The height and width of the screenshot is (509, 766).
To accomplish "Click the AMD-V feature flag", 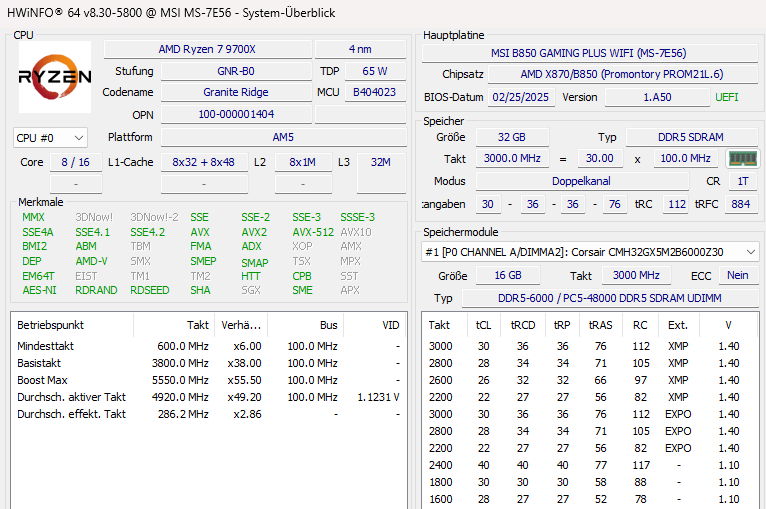I will click(x=91, y=261).
